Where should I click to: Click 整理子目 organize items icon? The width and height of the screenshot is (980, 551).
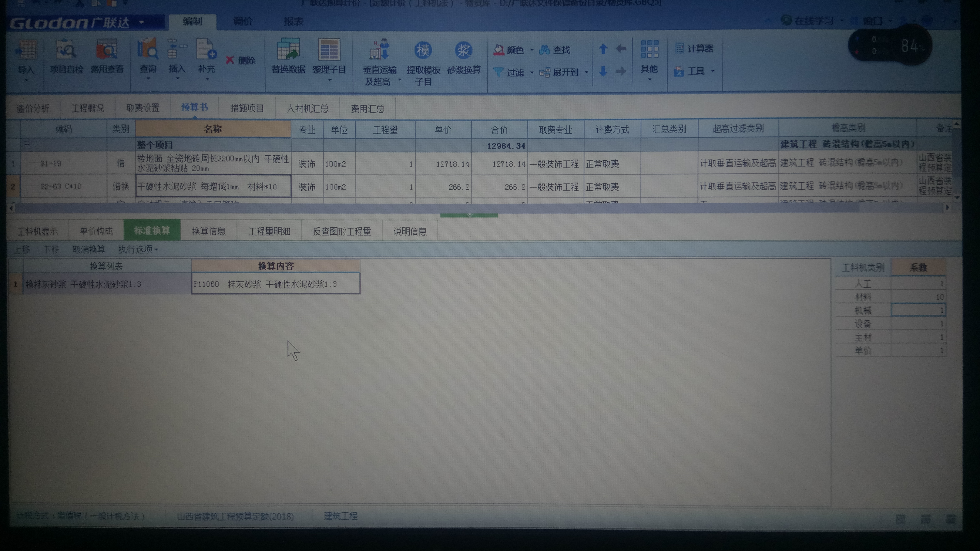[x=329, y=50]
